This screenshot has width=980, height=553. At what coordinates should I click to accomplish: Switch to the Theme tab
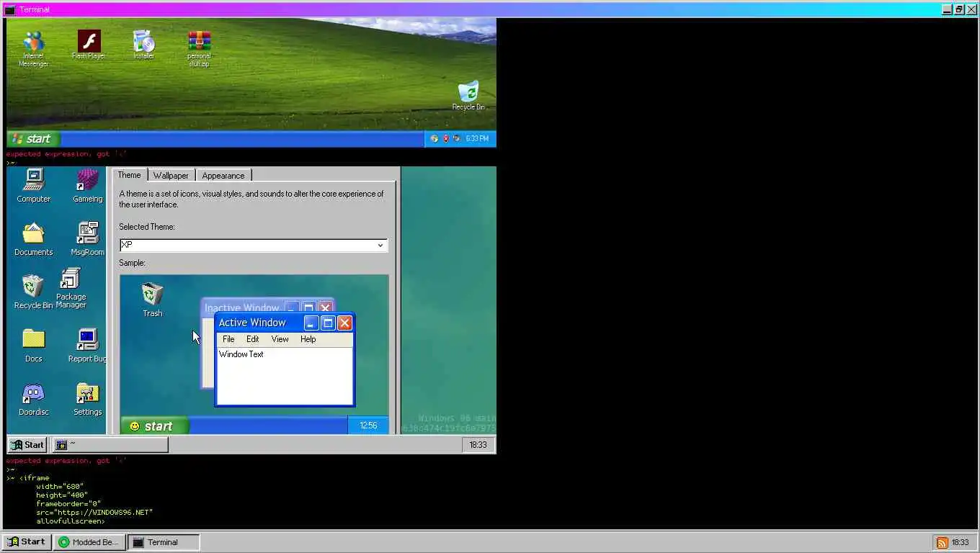tap(129, 175)
